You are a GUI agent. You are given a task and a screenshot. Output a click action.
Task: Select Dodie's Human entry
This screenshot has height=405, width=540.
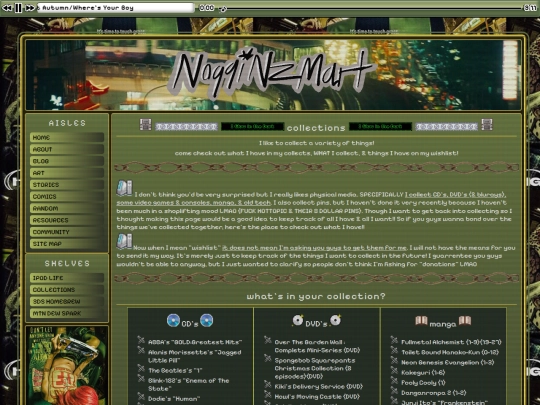click(x=174, y=398)
